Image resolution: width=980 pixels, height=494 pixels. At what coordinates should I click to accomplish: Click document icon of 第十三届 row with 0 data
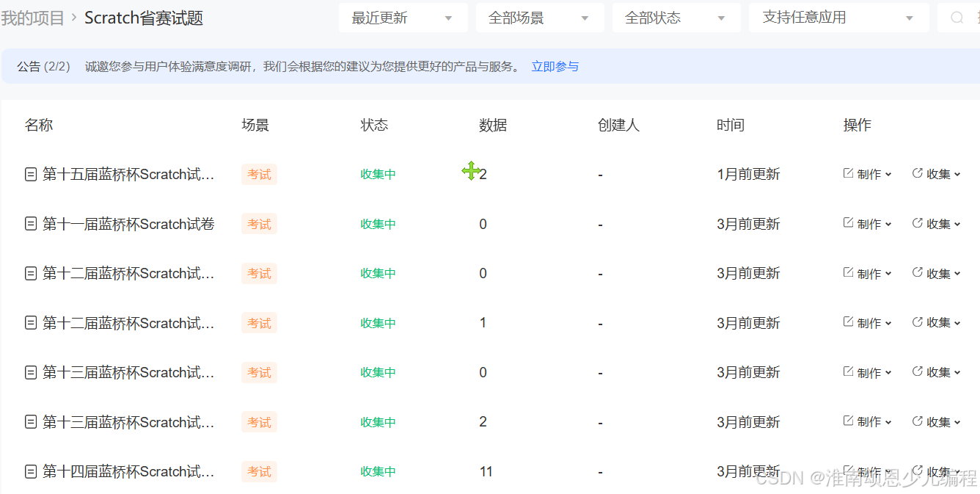point(31,373)
